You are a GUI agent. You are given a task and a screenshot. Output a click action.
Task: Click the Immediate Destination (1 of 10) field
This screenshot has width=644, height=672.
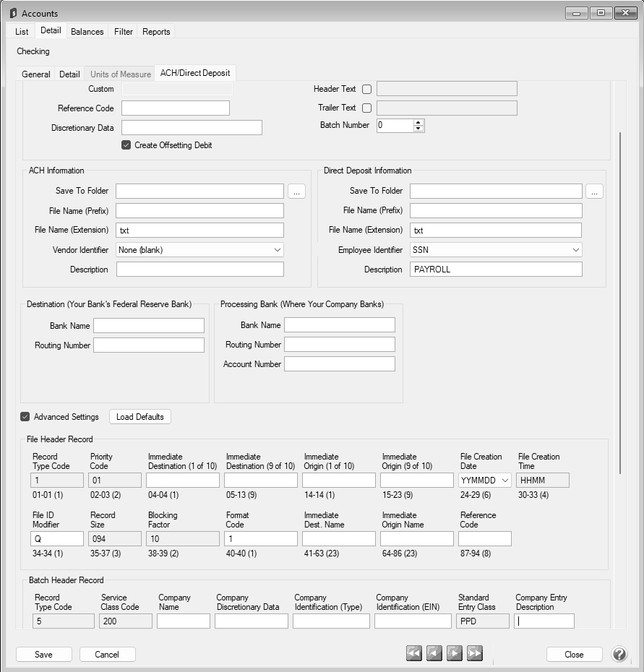183,480
